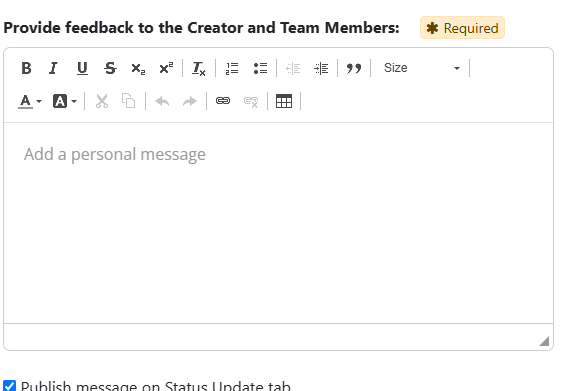Viewport: 570px width, 391px height.
Task: Uncheck Publish message on Status Update tab
Action: [9, 386]
